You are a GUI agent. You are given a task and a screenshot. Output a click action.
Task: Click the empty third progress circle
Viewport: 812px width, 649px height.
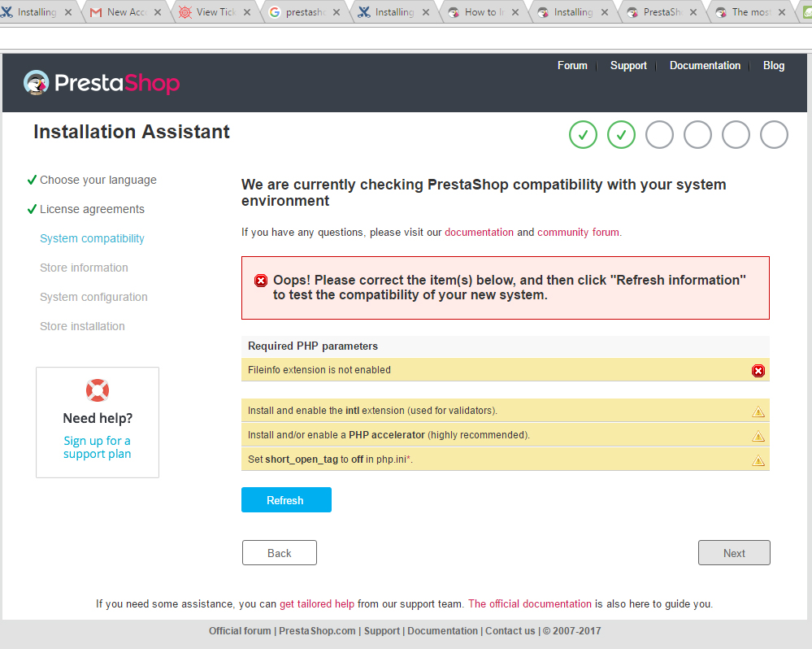click(x=659, y=134)
